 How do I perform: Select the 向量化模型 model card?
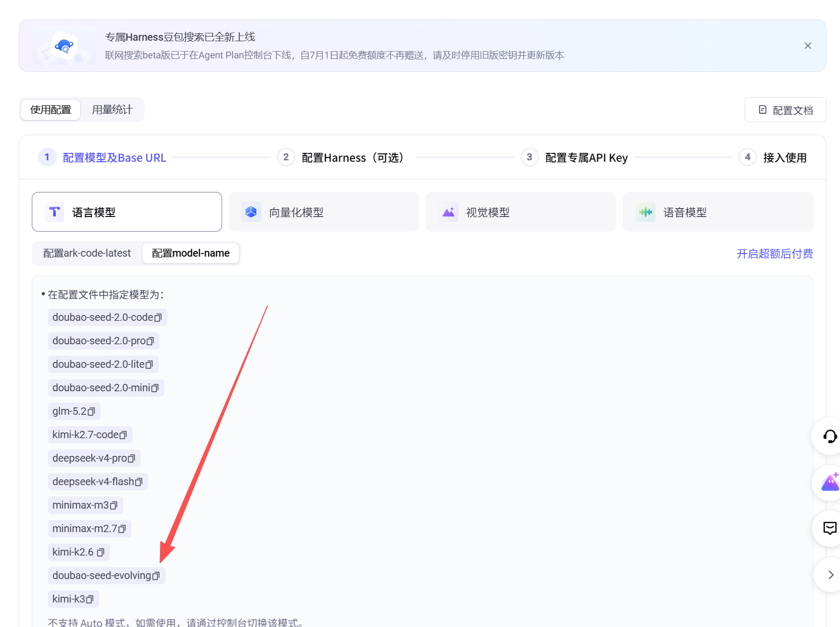[324, 212]
